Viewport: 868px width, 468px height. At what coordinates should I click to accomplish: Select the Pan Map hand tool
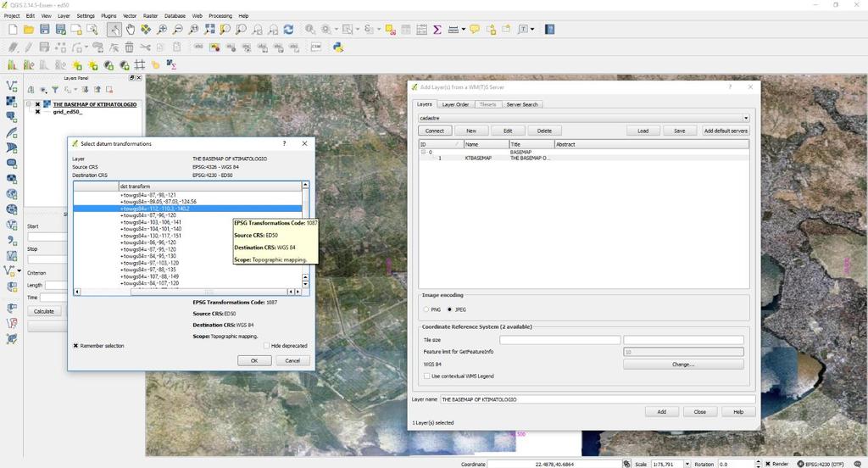(x=130, y=30)
